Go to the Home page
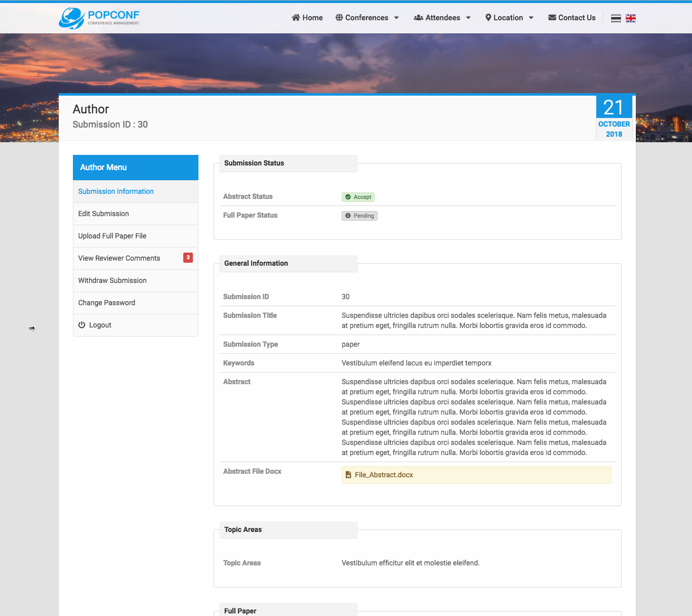Viewport: 692px width, 616px height. 307,18
